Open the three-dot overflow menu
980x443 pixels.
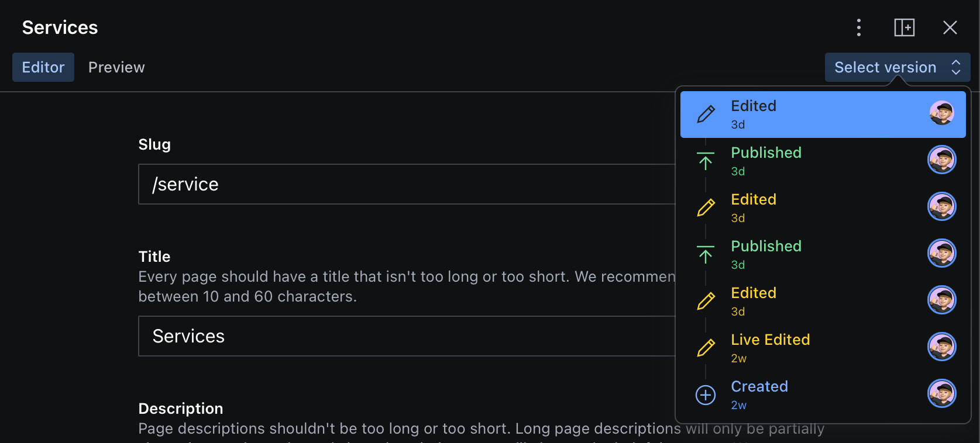(859, 27)
